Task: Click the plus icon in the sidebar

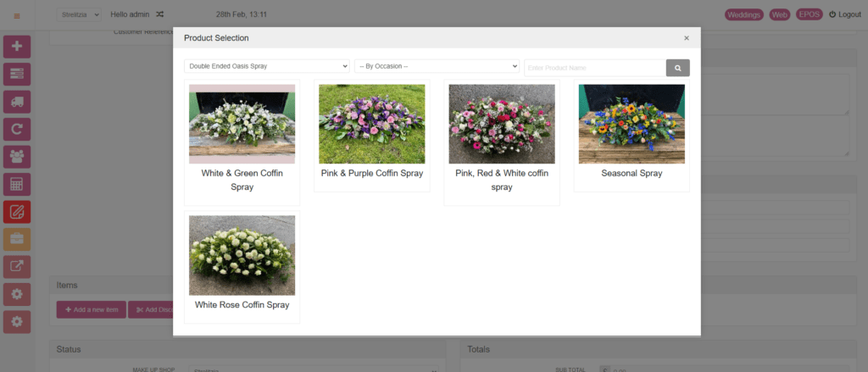Action: (17, 47)
